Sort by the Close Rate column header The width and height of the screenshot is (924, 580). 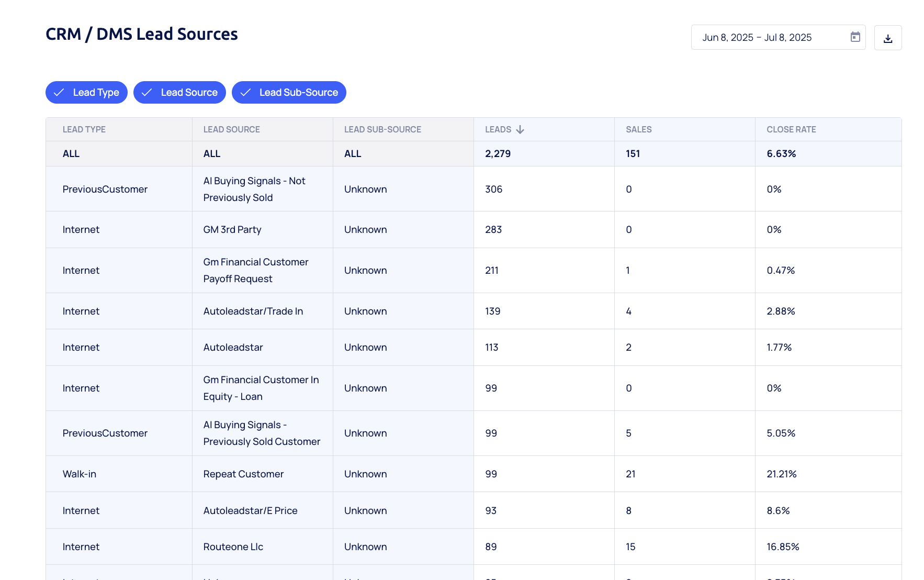[791, 130]
